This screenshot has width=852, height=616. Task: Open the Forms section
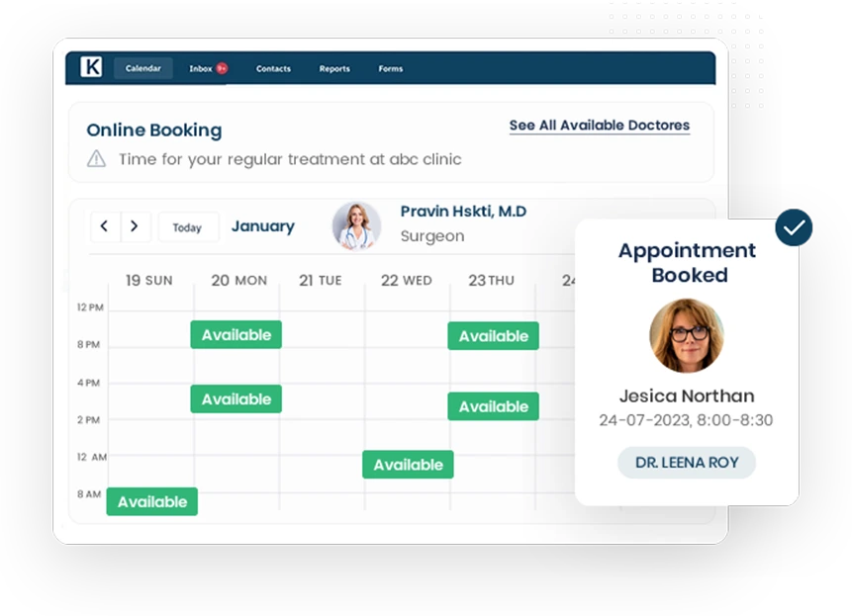click(x=390, y=68)
